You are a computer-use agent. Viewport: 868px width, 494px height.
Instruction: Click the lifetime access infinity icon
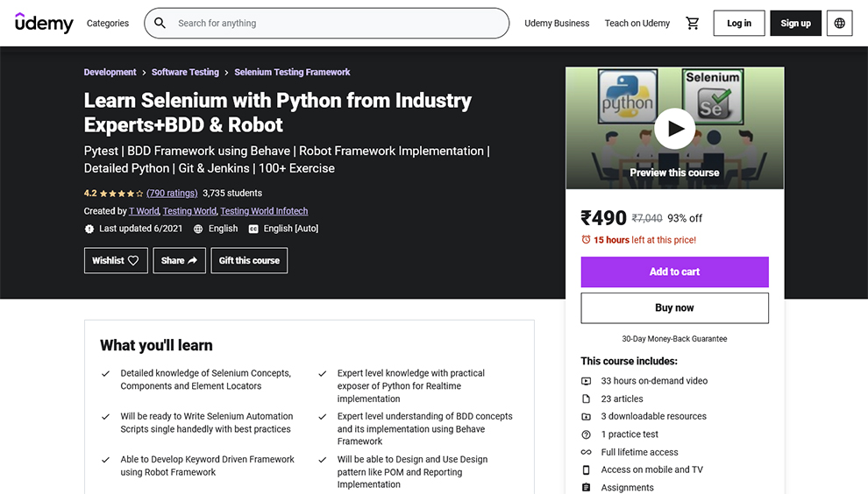pyautogui.click(x=587, y=452)
